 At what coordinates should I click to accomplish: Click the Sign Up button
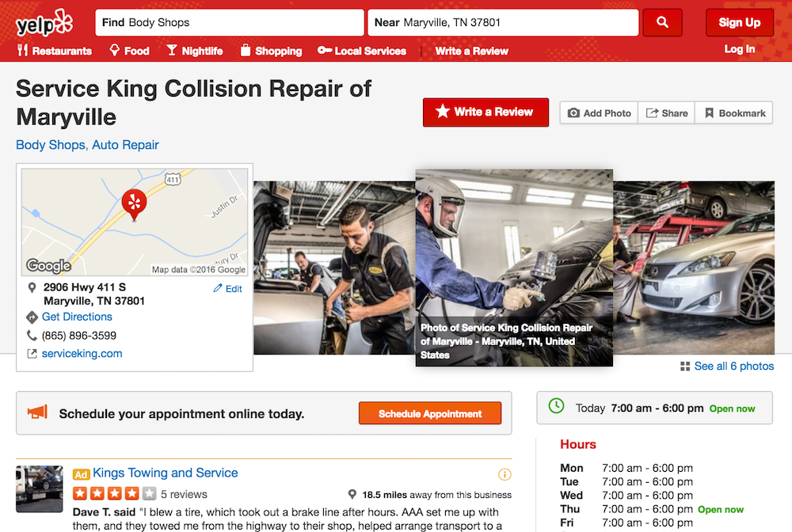tap(740, 22)
